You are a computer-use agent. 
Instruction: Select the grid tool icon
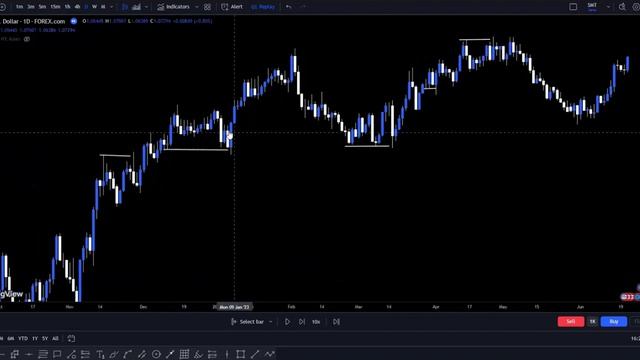[x=184, y=354]
